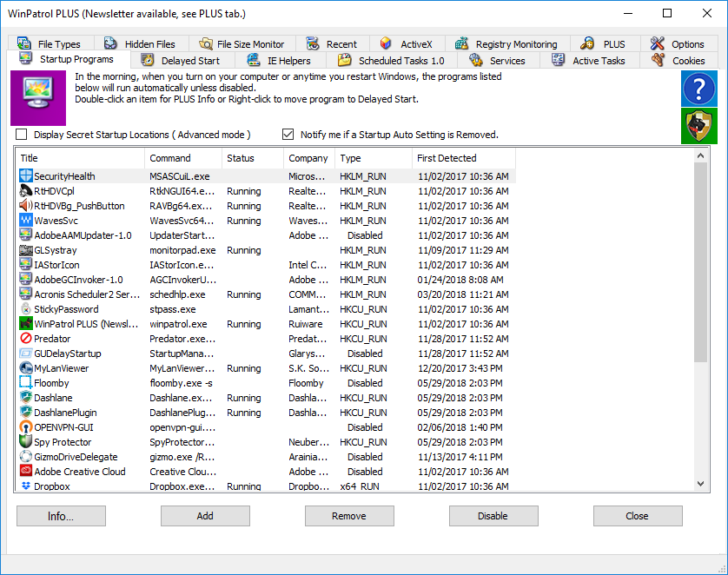Viewport: 728px width, 575px height.
Task: Click the RtHDVCpl speaker icon
Action: 26,191
